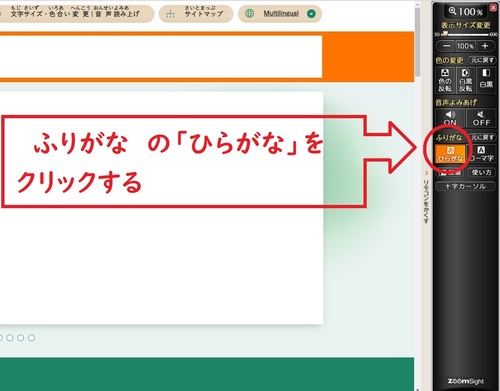Click the Multilingual link text
Screen dimensions: 500x391
click(x=281, y=13)
